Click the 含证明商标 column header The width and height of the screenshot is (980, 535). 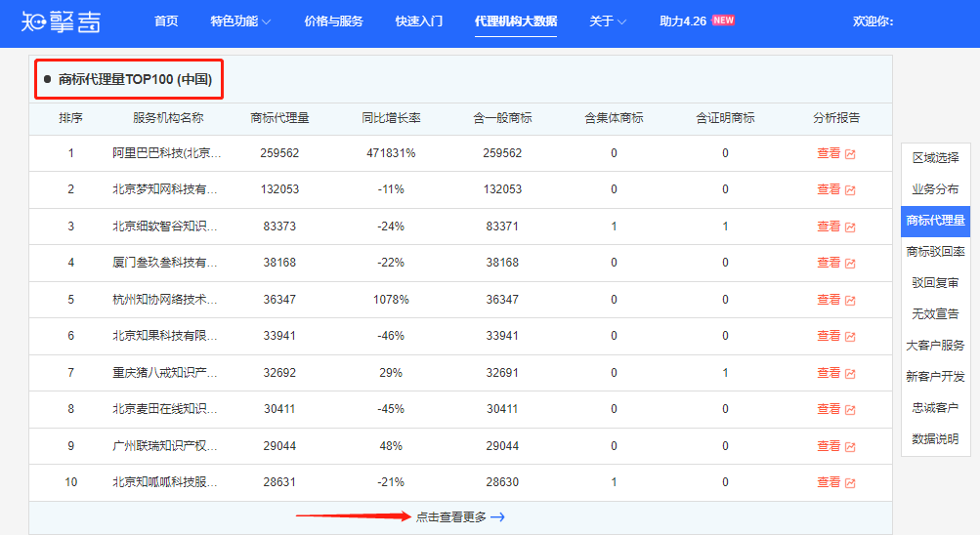point(725,118)
